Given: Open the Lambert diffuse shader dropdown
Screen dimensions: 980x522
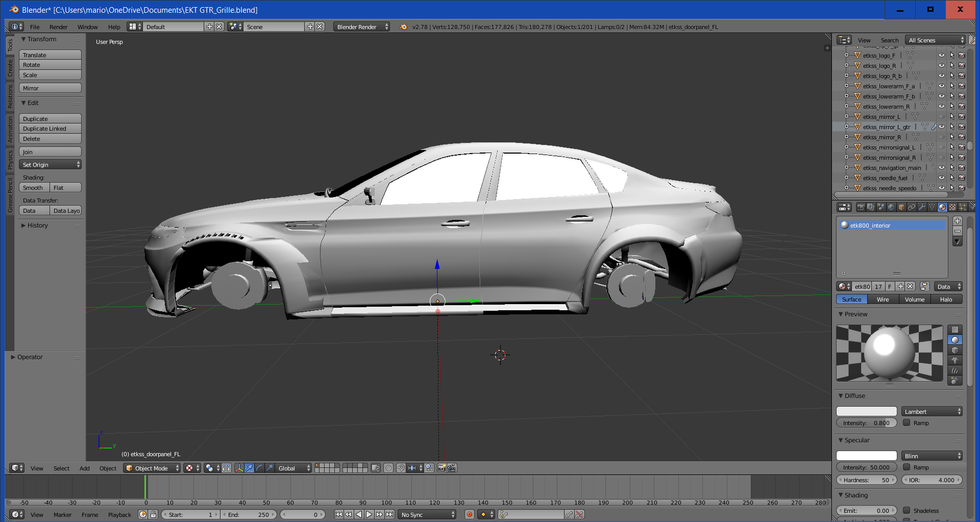Looking at the screenshot, I should tap(932, 412).
